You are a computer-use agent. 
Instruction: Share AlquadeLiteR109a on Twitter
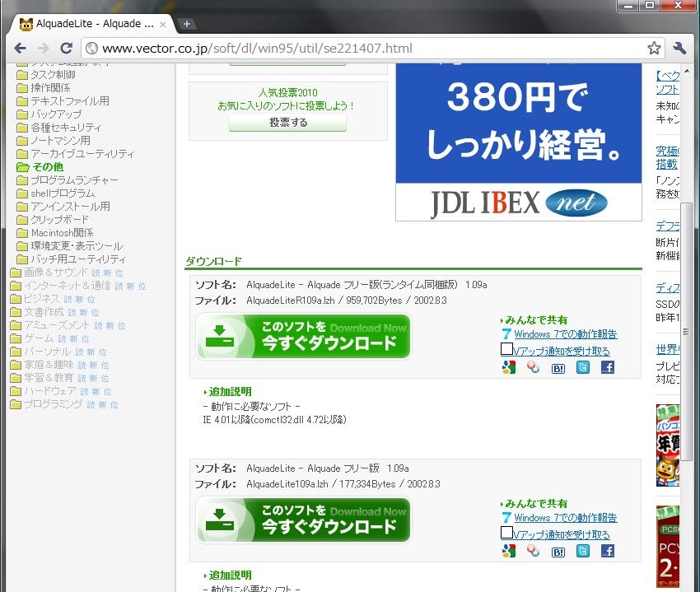coord(583,367)
